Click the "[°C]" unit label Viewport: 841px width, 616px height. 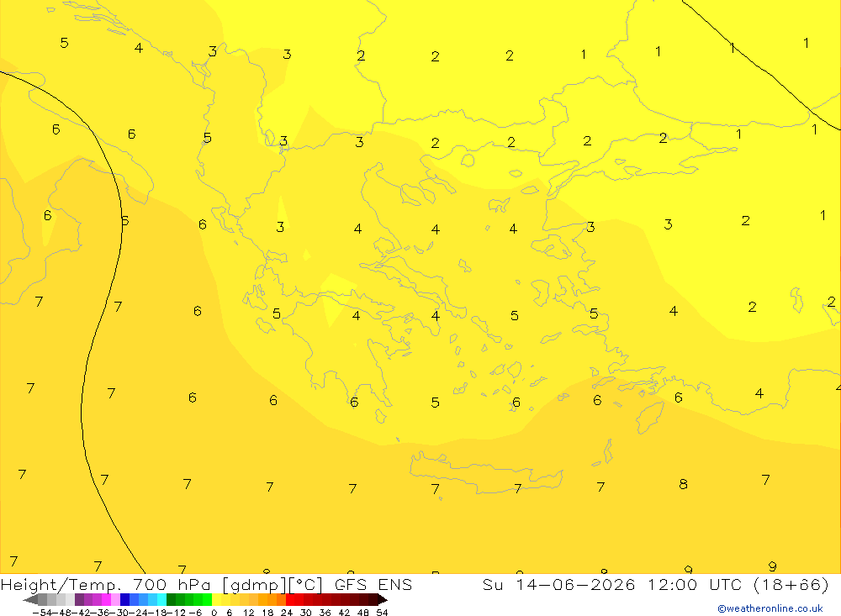point(306,584)
